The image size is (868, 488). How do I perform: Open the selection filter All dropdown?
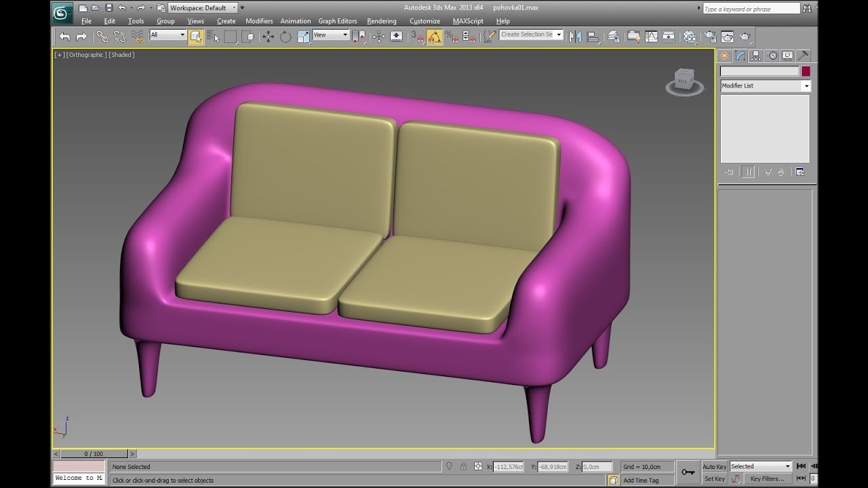(x=167, y=35)
